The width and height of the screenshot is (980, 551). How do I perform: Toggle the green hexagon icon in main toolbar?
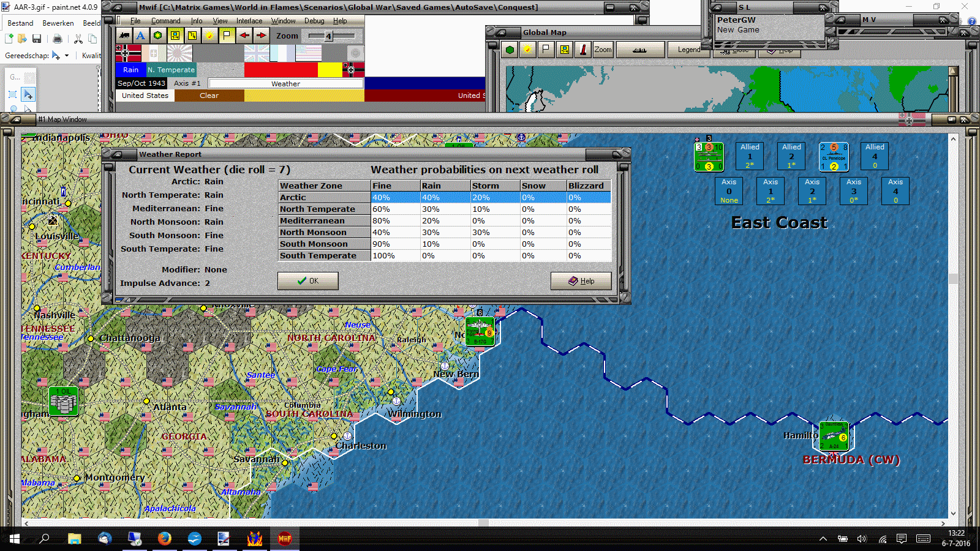coord(158,36)
